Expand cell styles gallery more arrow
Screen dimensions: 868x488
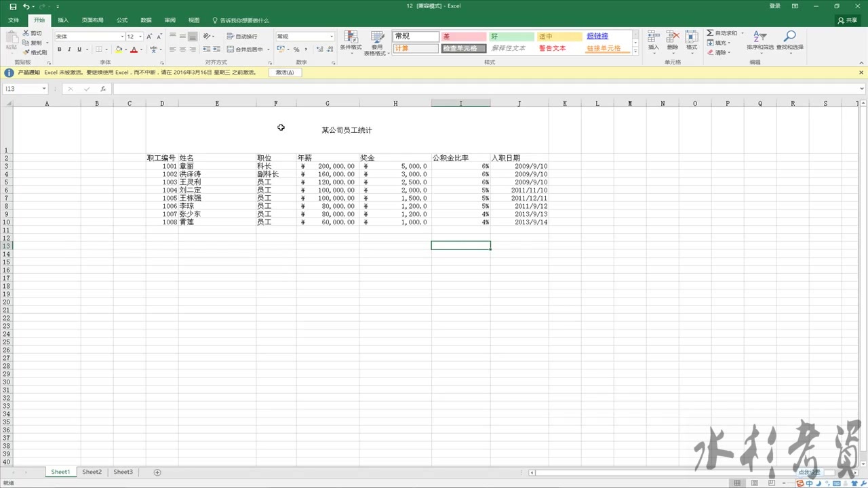coord(635,52)
